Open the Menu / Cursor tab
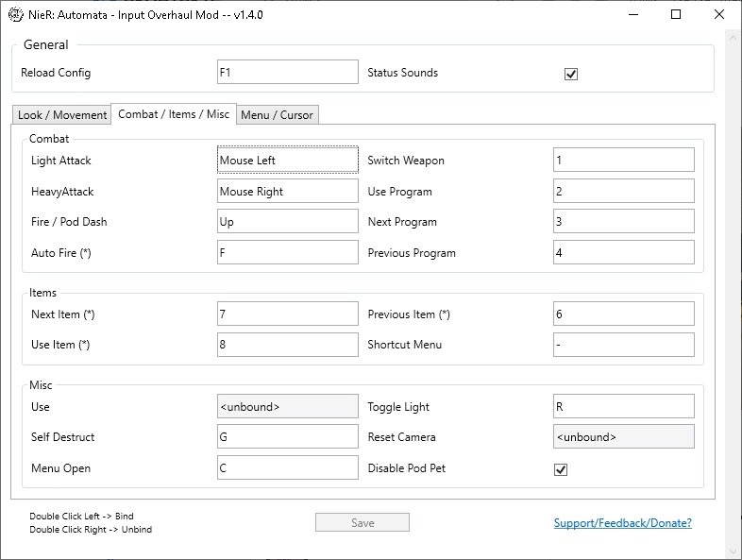The width and height of the screenshot is (742, 560). [x=278, y=115]
